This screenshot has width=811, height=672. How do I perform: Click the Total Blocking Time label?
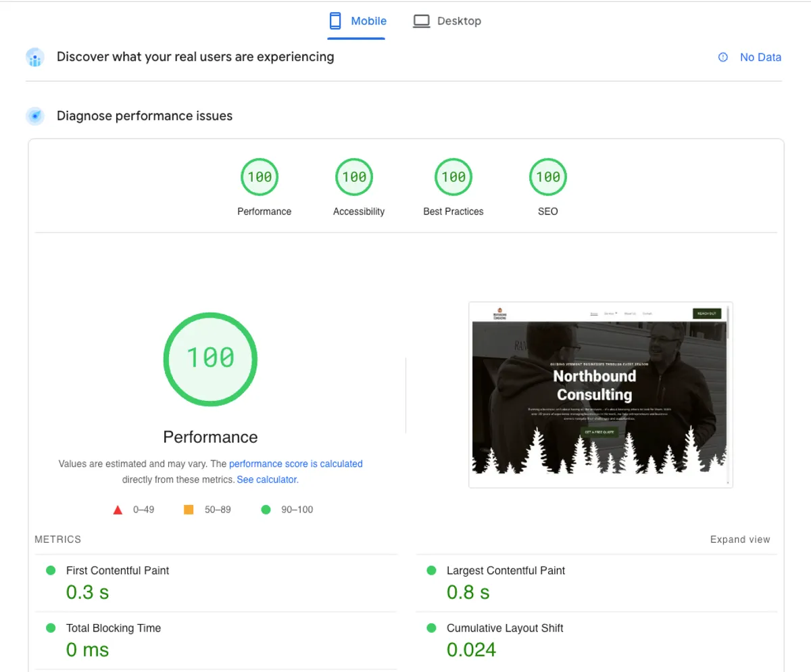114,628
